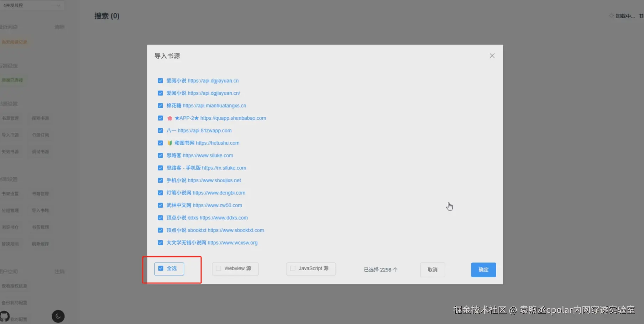Viewport: 644px width, 324px height.
Task: Click the 灯笔小说网 dengbi.com label
Action: tap(206, 193)
